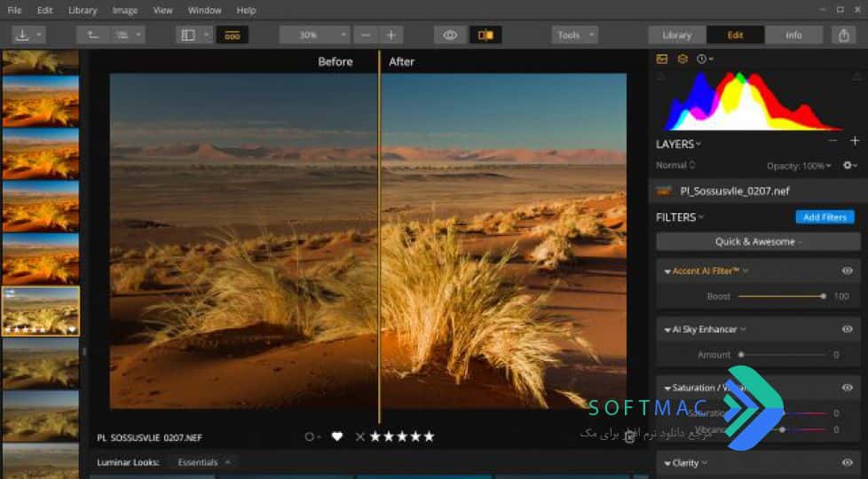Screen dimensions: 868x479
Task: Expand the LAYERS section header
Action: tap(678, 144)
